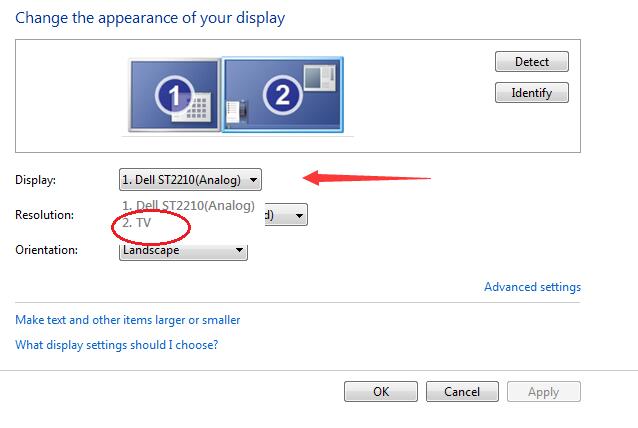Click the circled number 2 badge
This screenshot has width=638, height=428.
[x=281, y=95]
